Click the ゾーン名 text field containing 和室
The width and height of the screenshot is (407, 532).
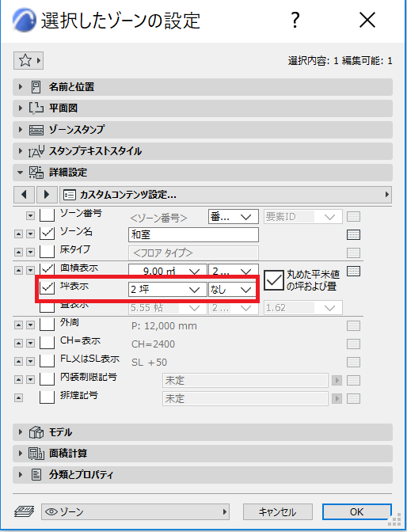point(193,235)
